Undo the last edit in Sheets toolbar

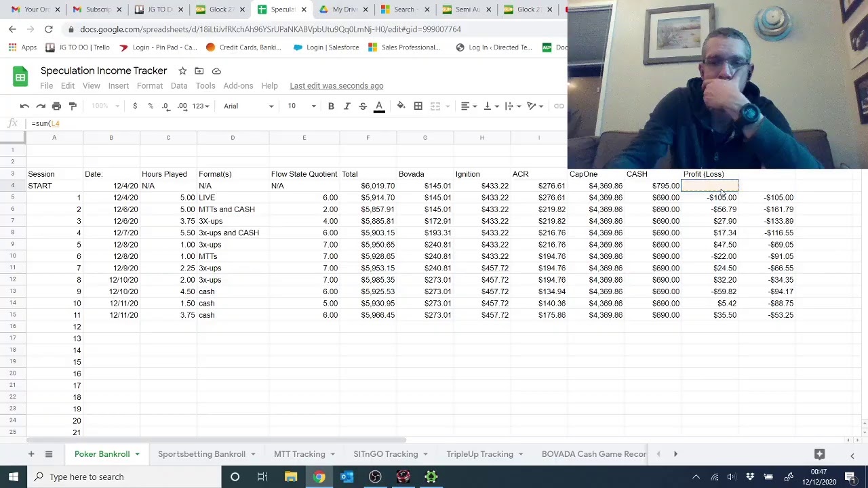point(24,106)
